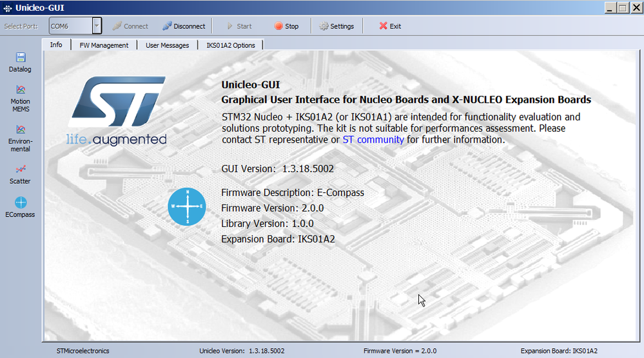Click Unicleo Version status bar entry
The image size is (644, 358).
[242, 351]
